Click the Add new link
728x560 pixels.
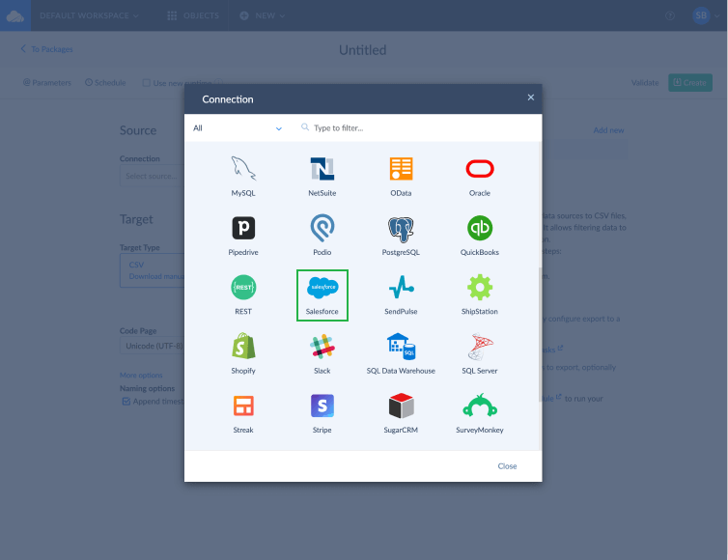[608, 130]
